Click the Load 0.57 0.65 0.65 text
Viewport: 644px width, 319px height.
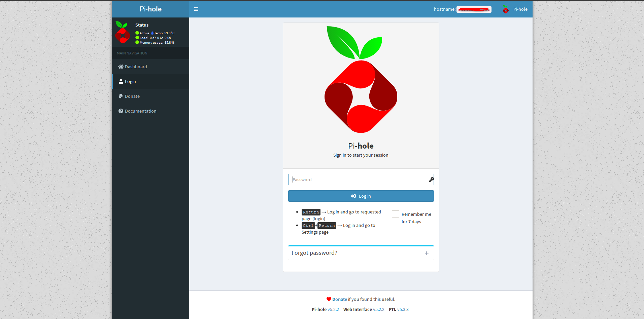(155, 38)
